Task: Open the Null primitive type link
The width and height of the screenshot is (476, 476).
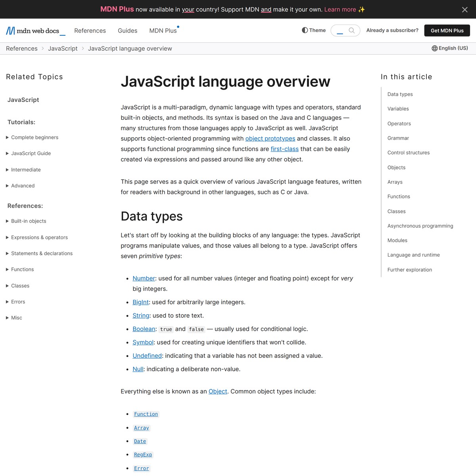Action: (x=138, y=369)
